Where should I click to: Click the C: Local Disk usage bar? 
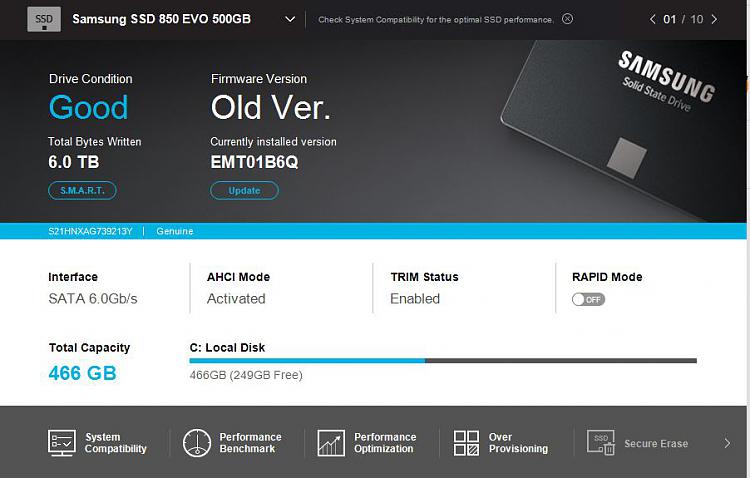tap(443, 361)
